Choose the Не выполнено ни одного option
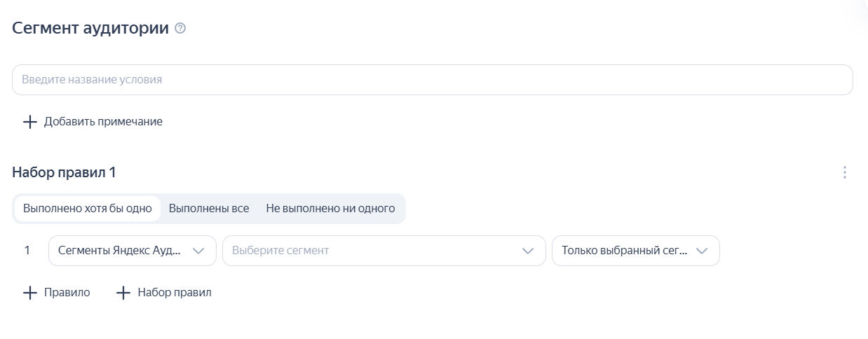Viewport: 868px width, 339px height. point(330,209)
